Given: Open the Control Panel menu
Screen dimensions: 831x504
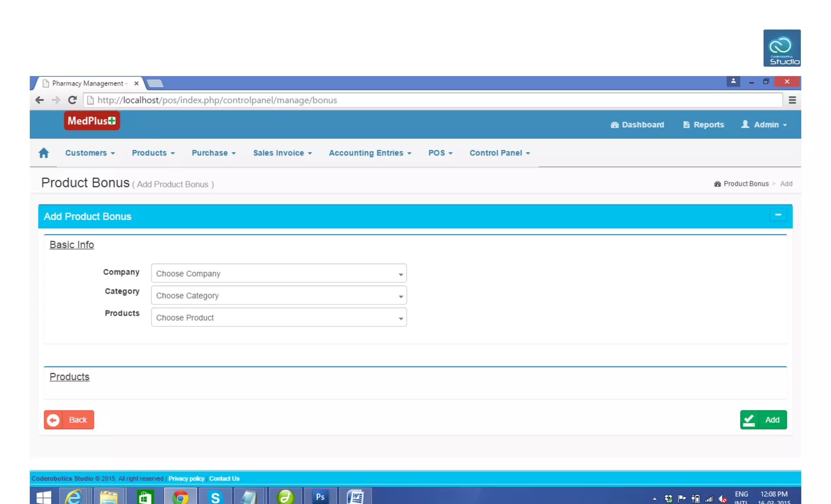Looking at the screenshot, I should (499, 153).
